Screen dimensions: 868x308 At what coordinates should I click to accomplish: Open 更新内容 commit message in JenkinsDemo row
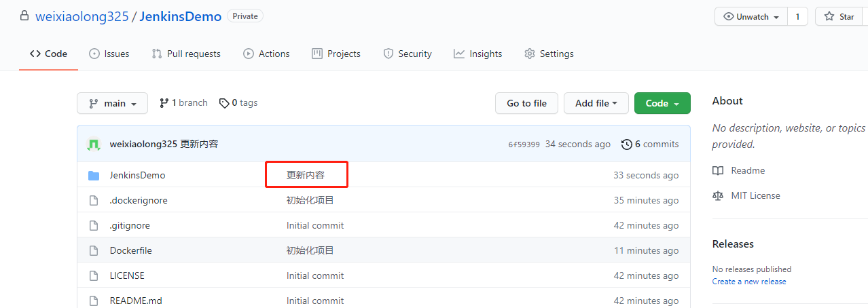[306, 175]
